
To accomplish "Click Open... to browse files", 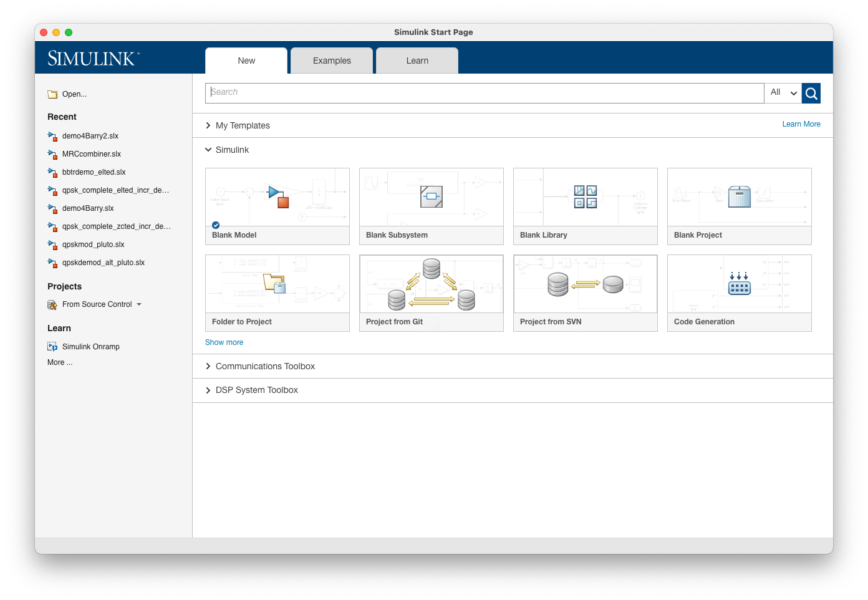I will (x=74, y=94).
